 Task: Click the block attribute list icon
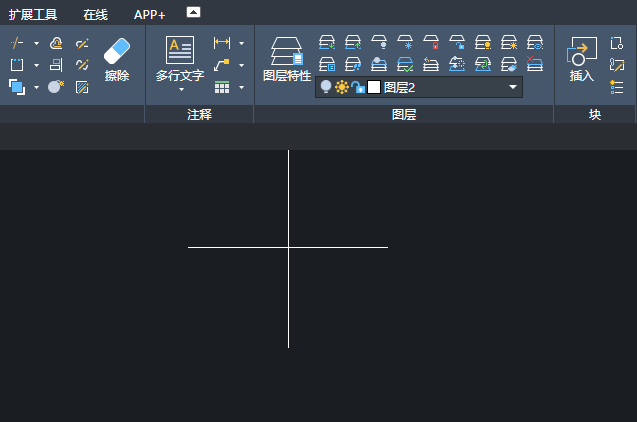point(617,87)
